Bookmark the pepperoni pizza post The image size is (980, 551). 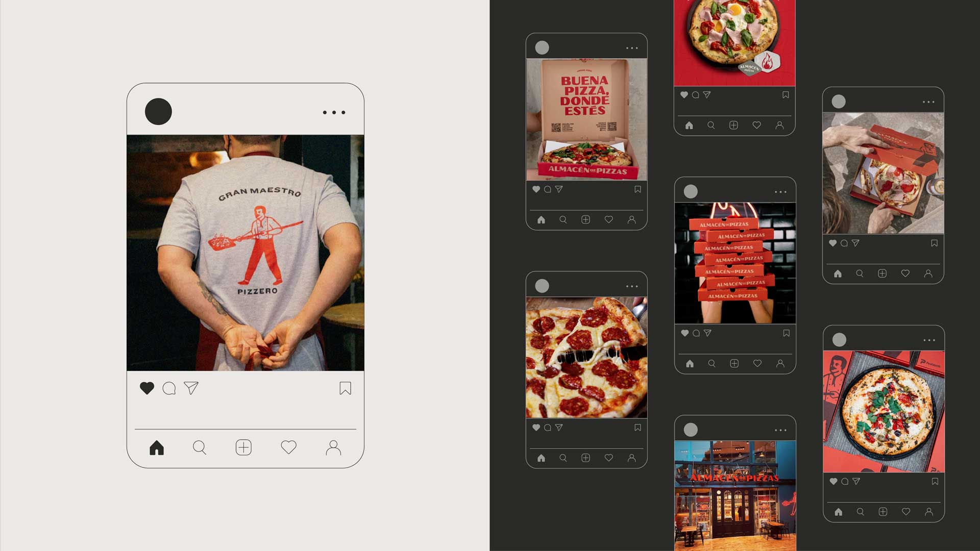(638, 428)
